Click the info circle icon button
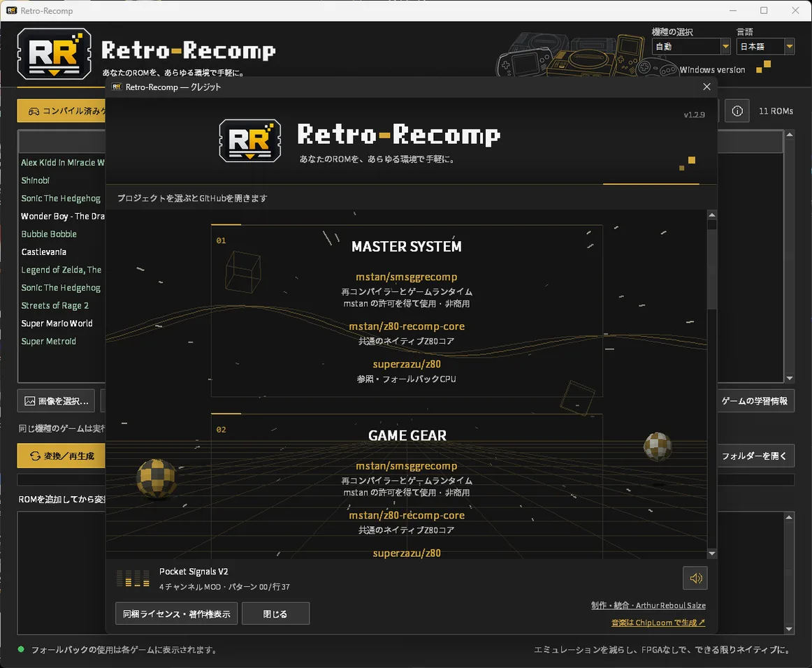Screen dimensions: 812x668 pyautogui.click(x=737, y=111)
